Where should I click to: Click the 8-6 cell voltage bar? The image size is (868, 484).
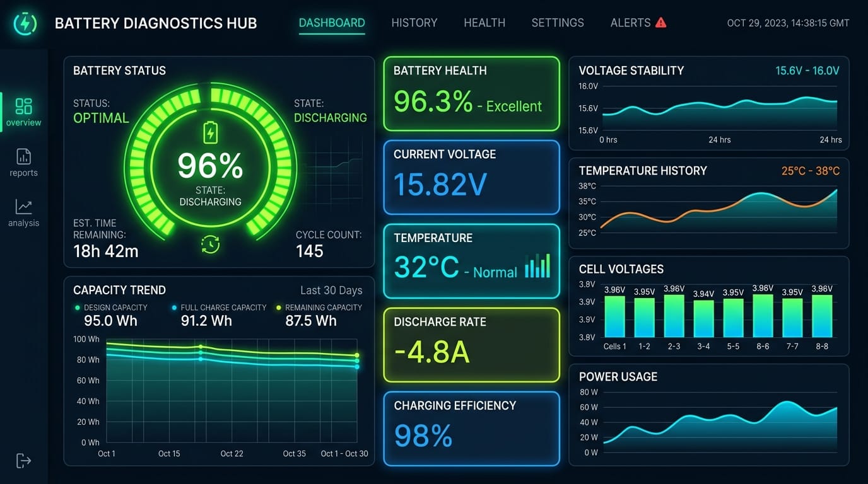pyautogui.click(x=763, y=316)
